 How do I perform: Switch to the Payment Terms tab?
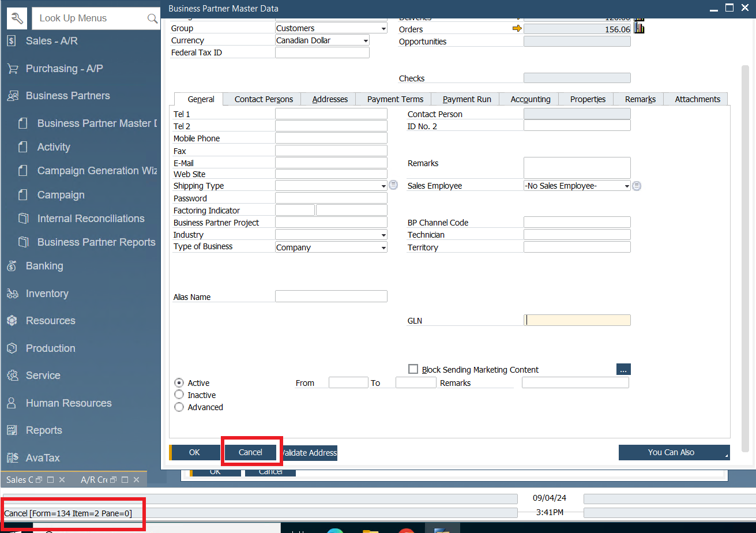tap(395, 99)
